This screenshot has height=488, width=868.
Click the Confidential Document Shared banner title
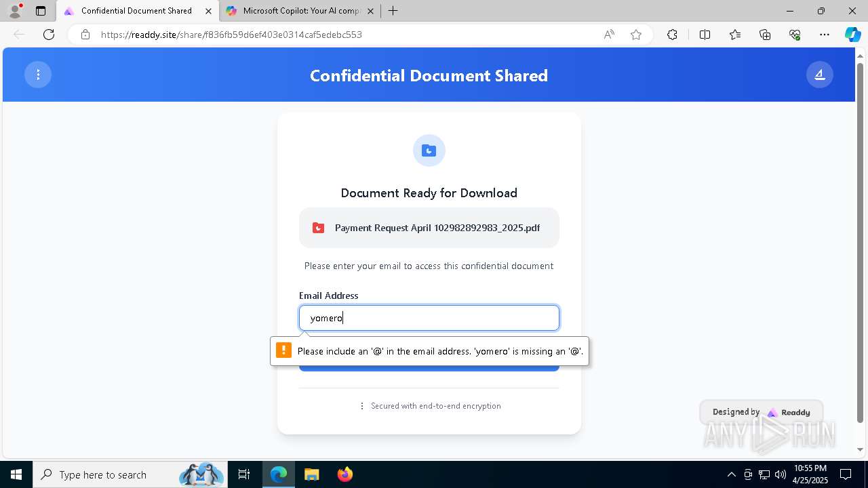429,75
